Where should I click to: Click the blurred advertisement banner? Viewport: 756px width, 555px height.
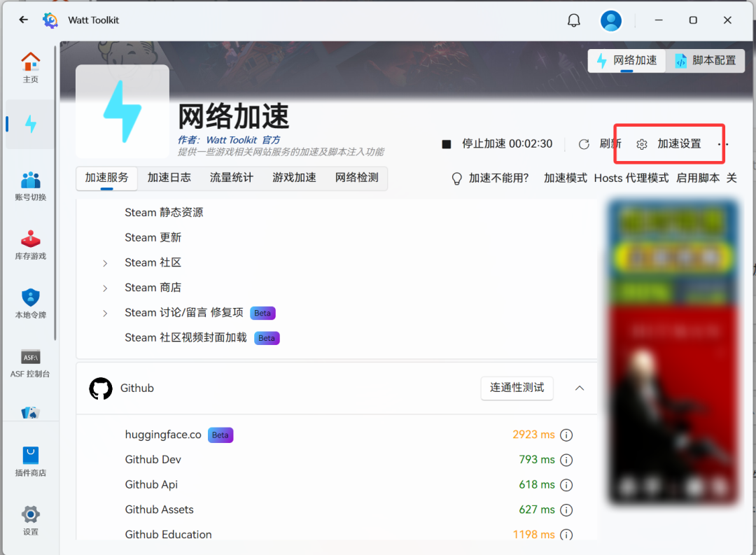pos(673,353)
